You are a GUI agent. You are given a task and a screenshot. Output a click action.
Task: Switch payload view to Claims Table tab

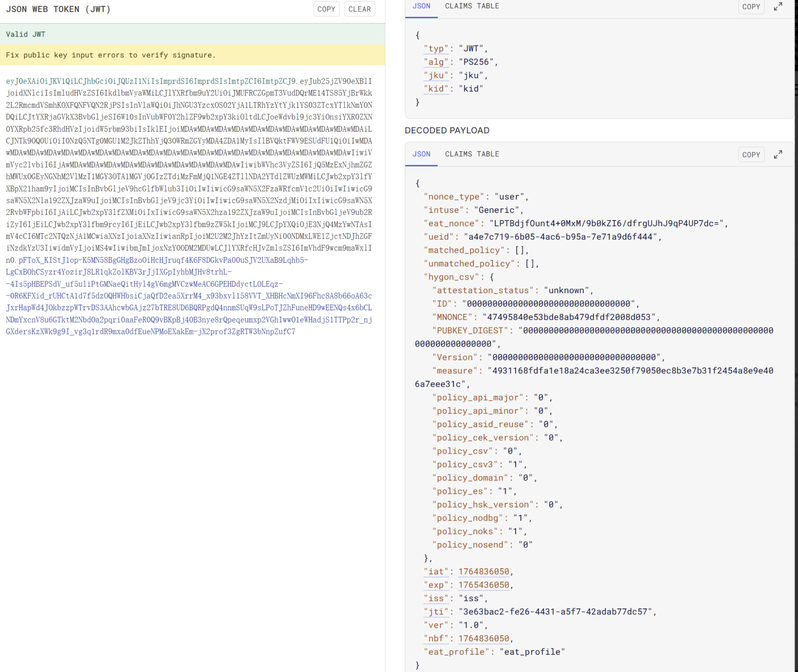tap(472, 154)
